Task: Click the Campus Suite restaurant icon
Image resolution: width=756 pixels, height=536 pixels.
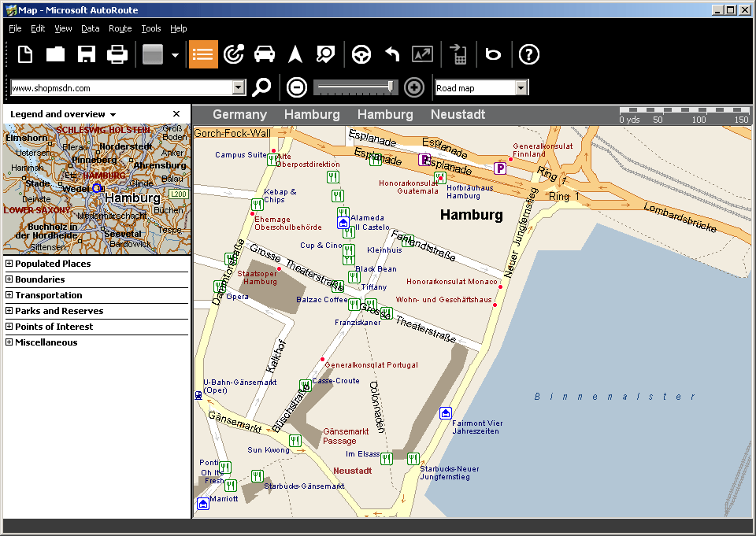Action: pyautogui.click(x=273, y=160)
